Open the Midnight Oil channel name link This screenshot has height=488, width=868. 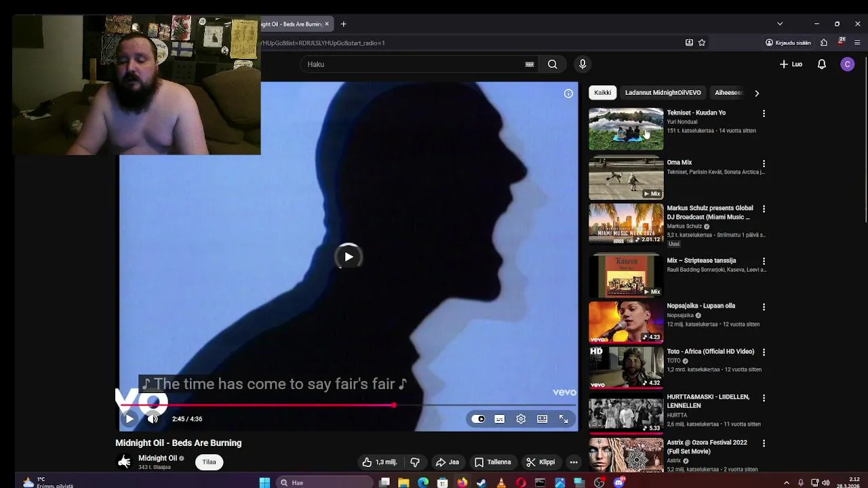pyautogui.click(x=157, y=458)
